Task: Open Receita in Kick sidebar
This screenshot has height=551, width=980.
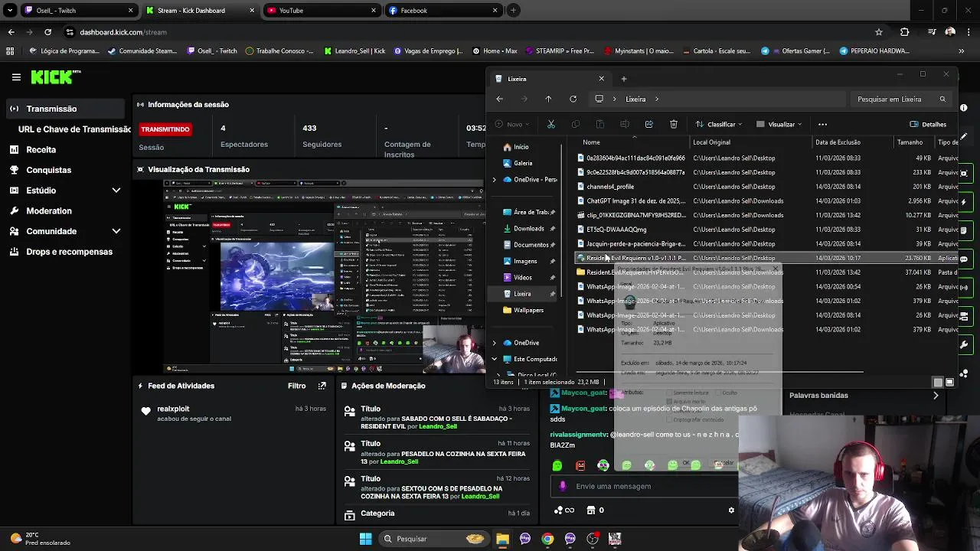Action: click(41, 150)
